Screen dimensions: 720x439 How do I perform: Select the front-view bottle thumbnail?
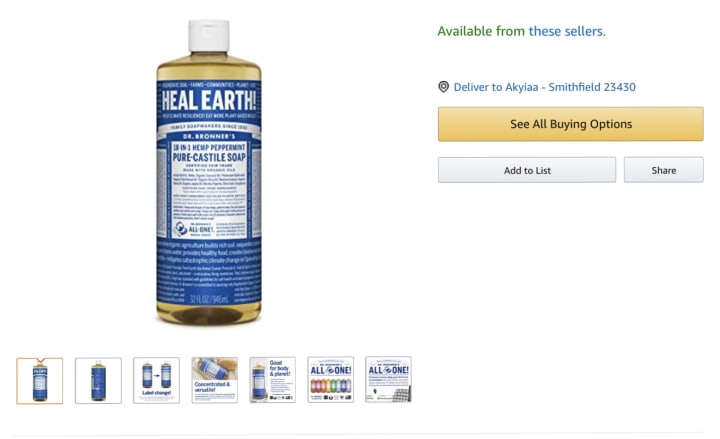(x=40, y=381)
